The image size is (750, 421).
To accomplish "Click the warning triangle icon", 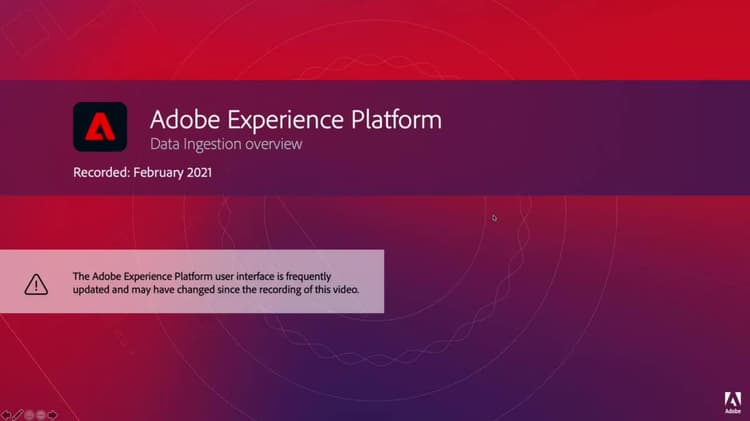I will [36, 284].
